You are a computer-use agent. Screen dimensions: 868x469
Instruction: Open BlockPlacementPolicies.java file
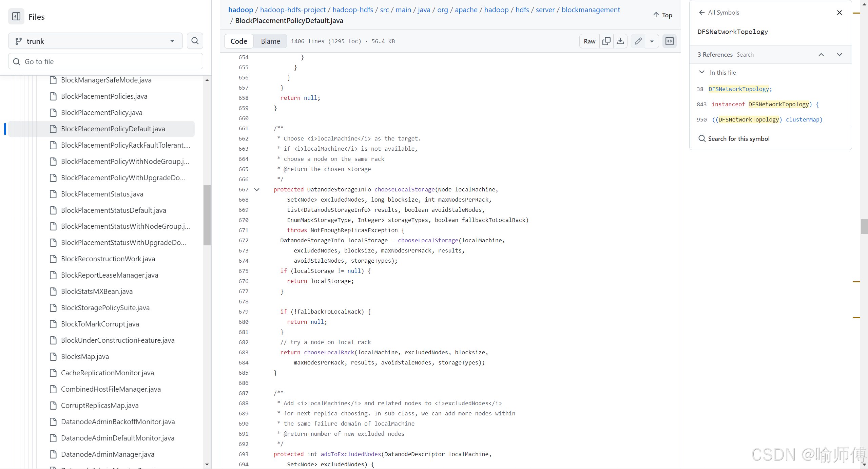104,96
